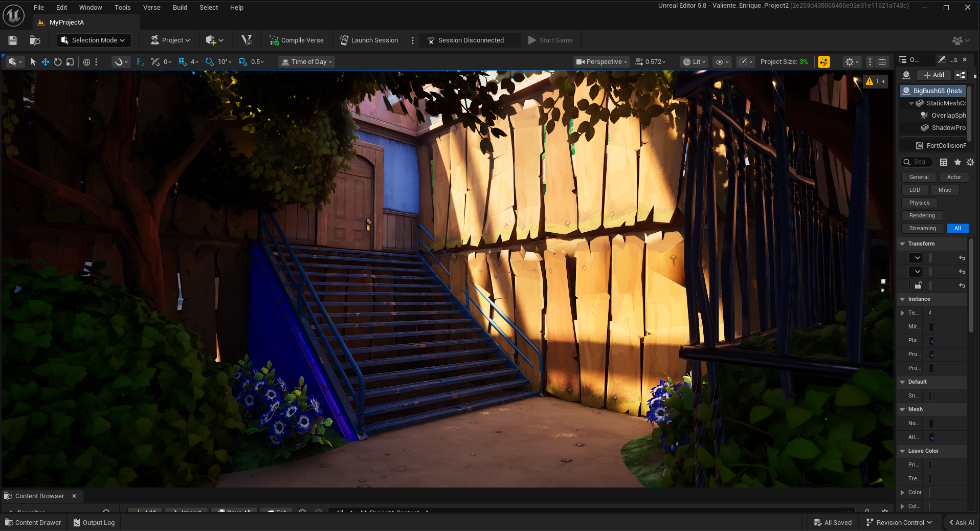Viewport: 980px width, 531px height.
Task: Open the viewport three-dot options menu
Action: point(870,62)
